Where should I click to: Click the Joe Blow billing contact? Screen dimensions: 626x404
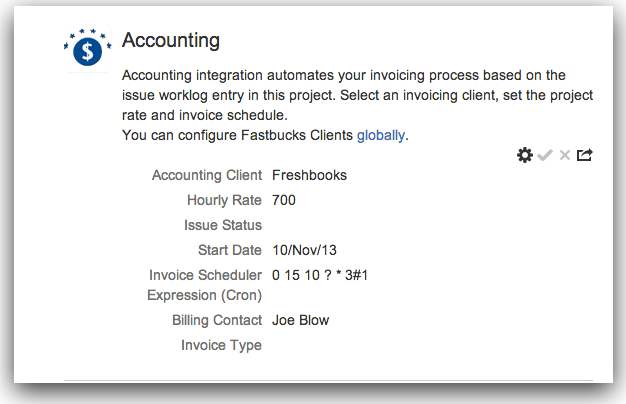pyautogui.click(x=300, y=320)
